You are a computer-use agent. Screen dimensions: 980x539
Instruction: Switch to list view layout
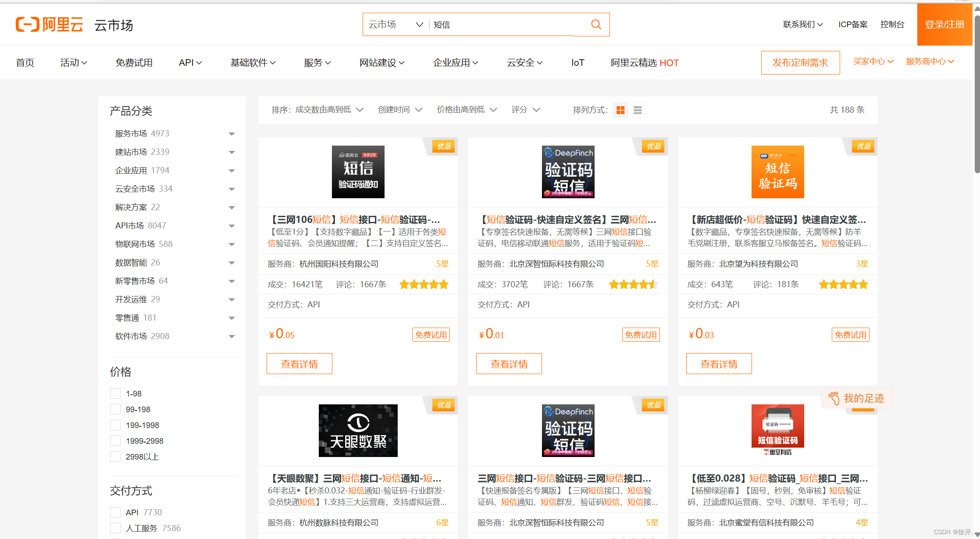pyautogui.click(x=637, y=110)
